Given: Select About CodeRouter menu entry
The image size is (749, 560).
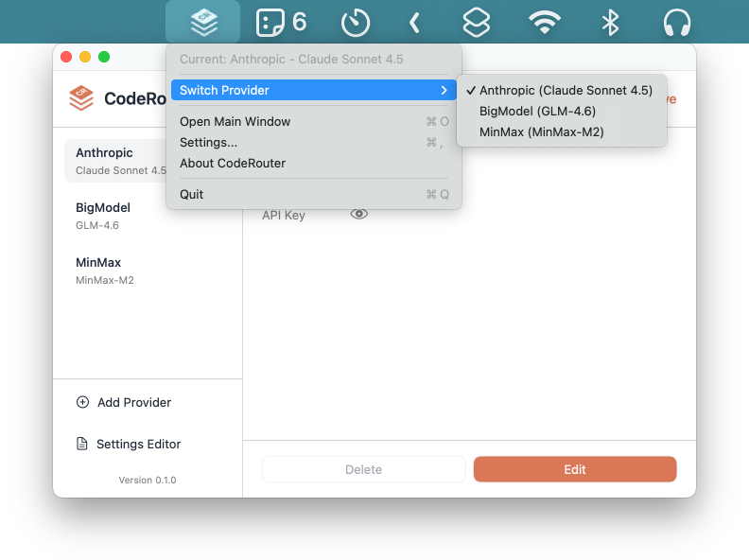Looking at the screenshot, I should click(233, 164).
